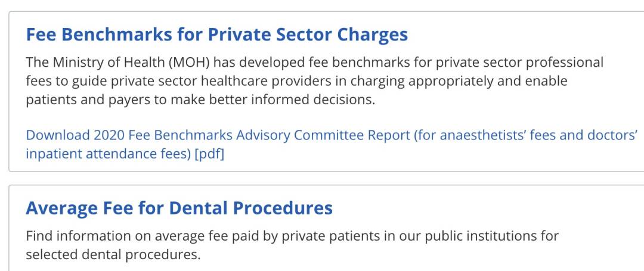644x271 pixels.
Task: Click the [pdf] label on the download link
Action: 209,154
